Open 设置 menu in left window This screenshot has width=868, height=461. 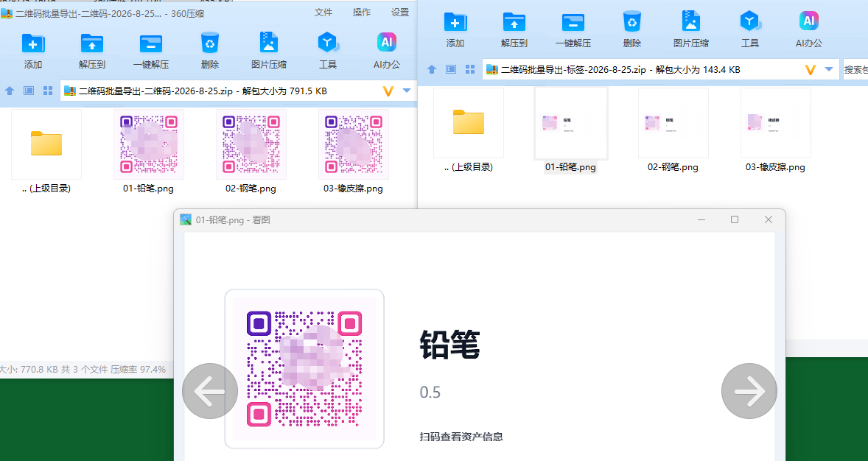(x=399, y=13)
